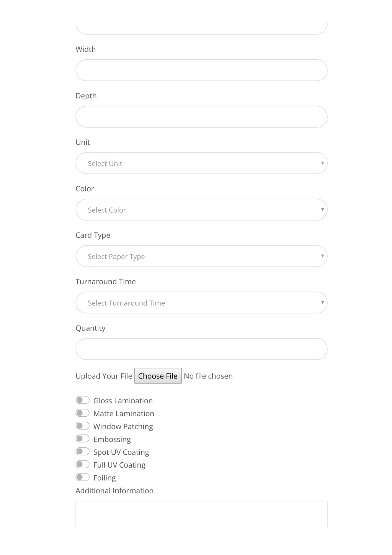The height and width of the screenshot is (555, 392).
Task: Click the Choose File button
Action: [x=158, y=376]
